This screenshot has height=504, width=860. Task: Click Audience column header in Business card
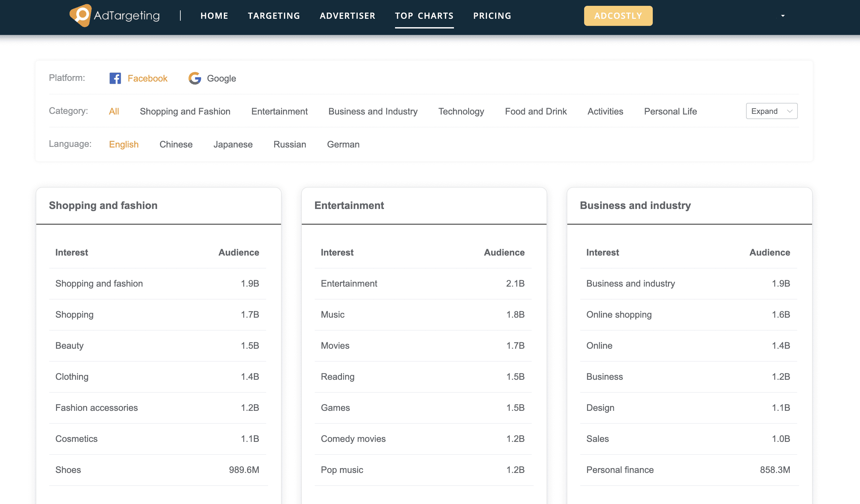click(x=770, y=252)
